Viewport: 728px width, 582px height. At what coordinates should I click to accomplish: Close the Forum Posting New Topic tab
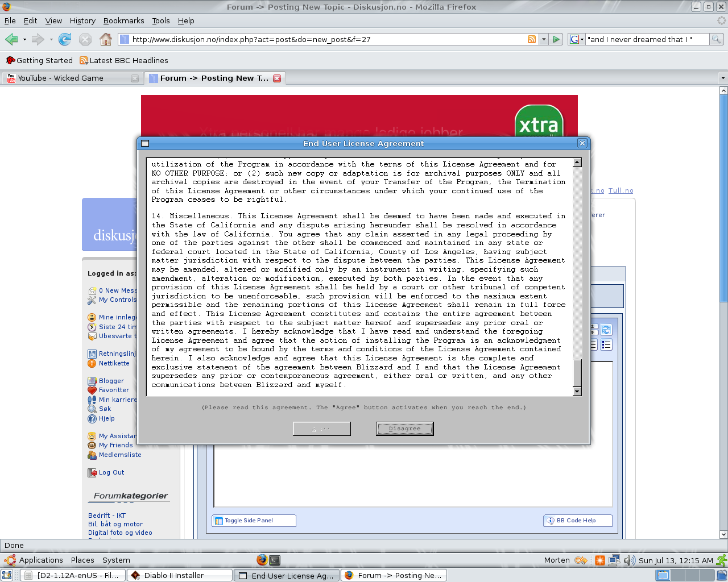277,78
